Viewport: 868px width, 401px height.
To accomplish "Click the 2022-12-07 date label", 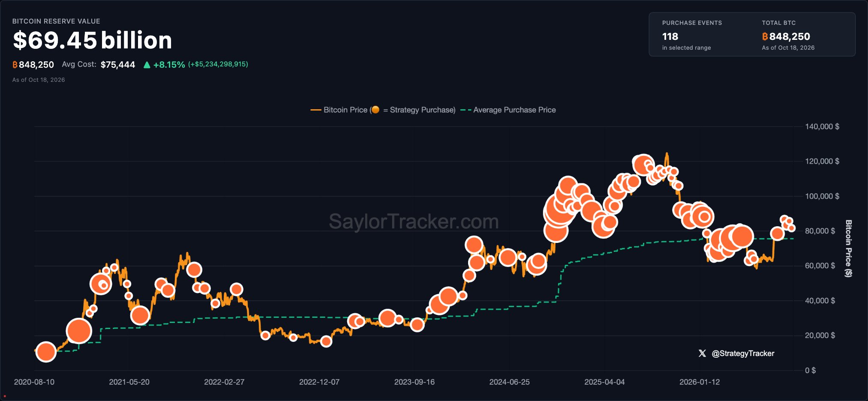I will (x=319, y=382).
